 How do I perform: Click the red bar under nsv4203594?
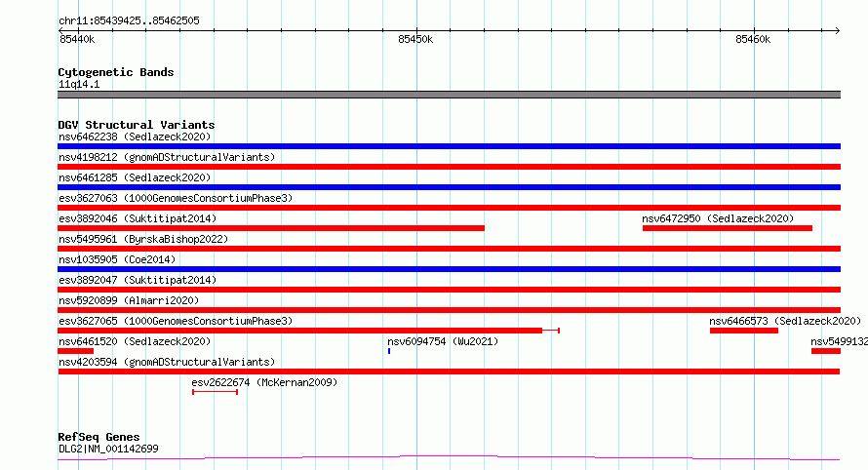449,372
